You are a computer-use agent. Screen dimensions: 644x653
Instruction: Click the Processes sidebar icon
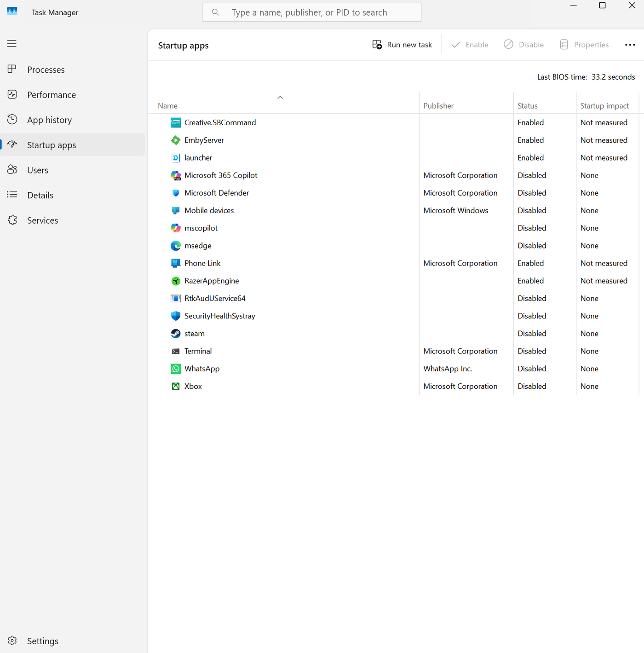click(x=12, y=69)
